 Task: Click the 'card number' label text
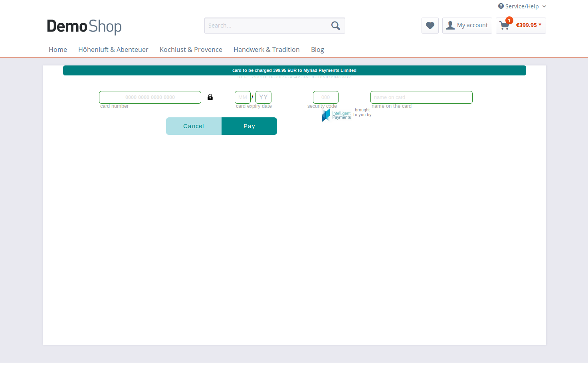click(x=114, y=106)
